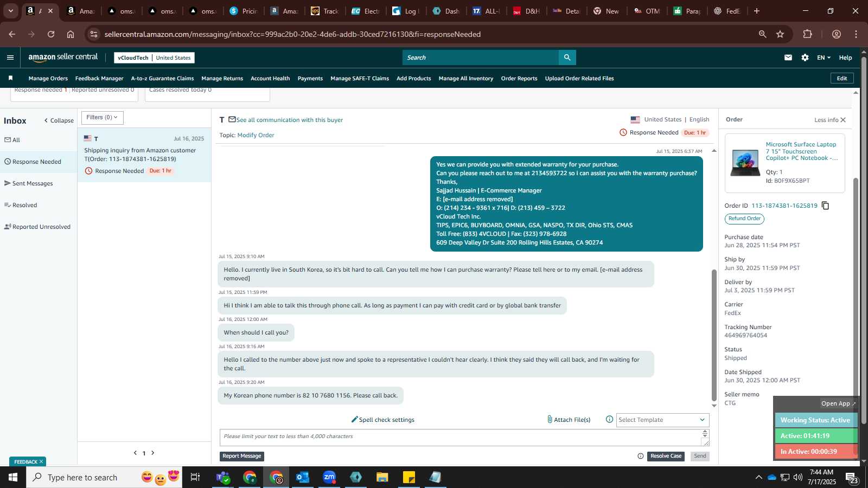
Task: Click the conversation thread scrollbar
Action: coord(714,335)
